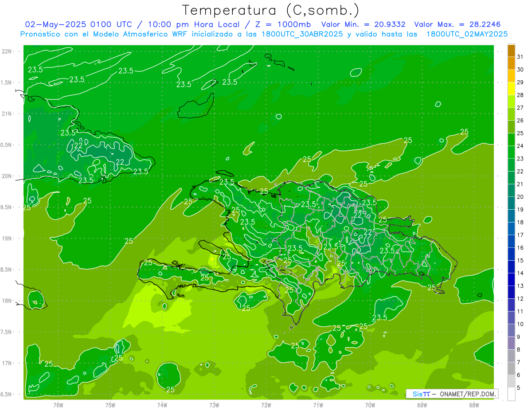
Task: Click the "15" color scale label
Action: coord(520,260)
